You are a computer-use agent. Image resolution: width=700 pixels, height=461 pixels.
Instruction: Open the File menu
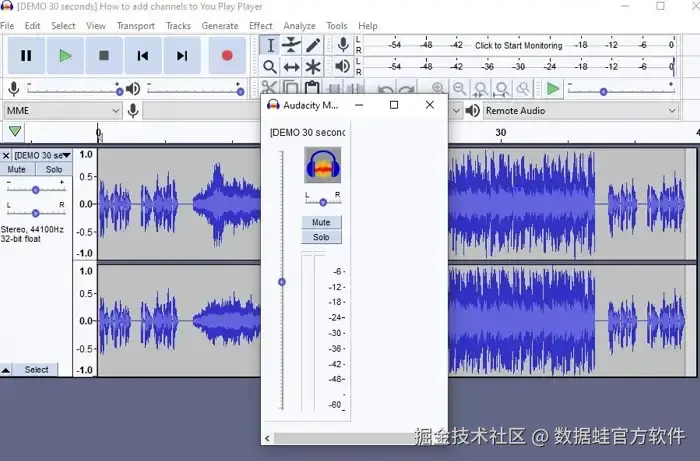7,26
